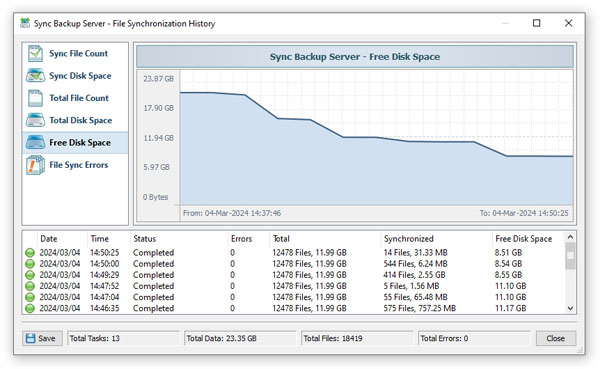Click the File Sync Errors warning icon
Image resolution: width=600 pixels, height=369 pixels.
click(x=35, y=165)
